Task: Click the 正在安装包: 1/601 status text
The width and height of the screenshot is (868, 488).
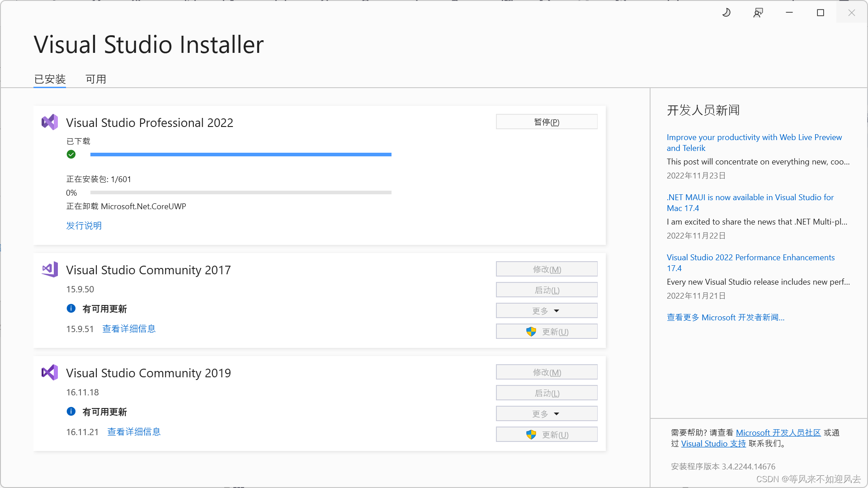Action: [99, 179]
